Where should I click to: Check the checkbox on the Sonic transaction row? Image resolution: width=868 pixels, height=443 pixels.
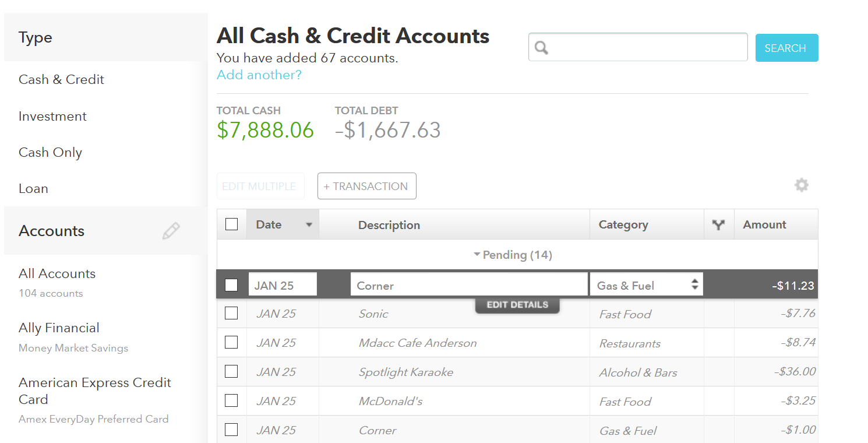[x=231, y=313]
